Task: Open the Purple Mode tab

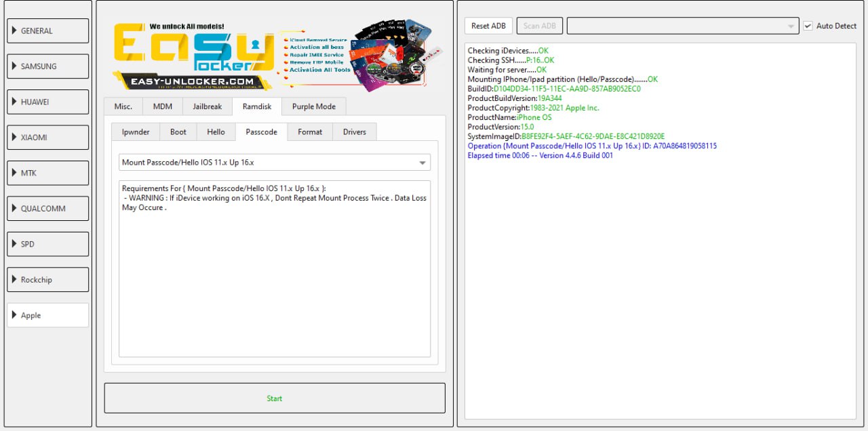Action: [314, 106]
